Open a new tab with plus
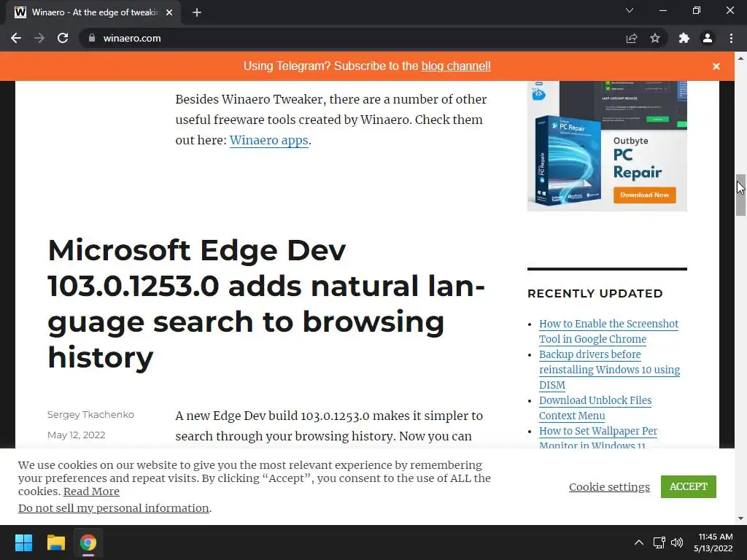This screenshot has height=560, width=747. click(197, 12)
